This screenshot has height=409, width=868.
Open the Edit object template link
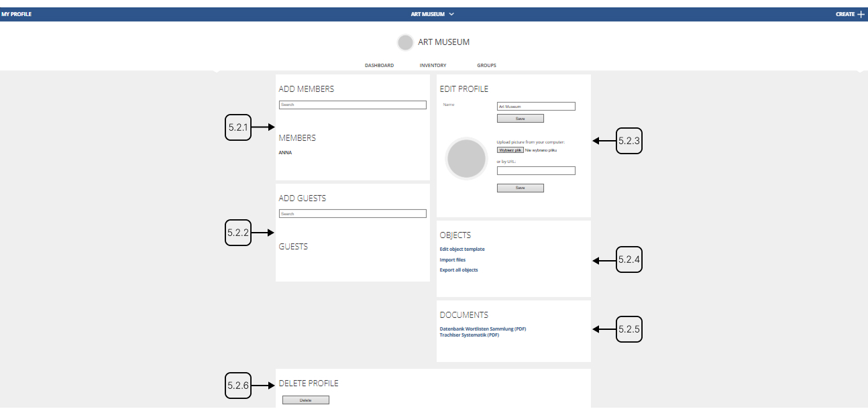tap(462, 249)
